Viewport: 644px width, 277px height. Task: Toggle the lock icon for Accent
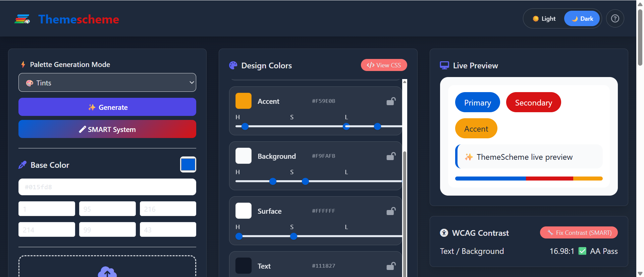391,101
